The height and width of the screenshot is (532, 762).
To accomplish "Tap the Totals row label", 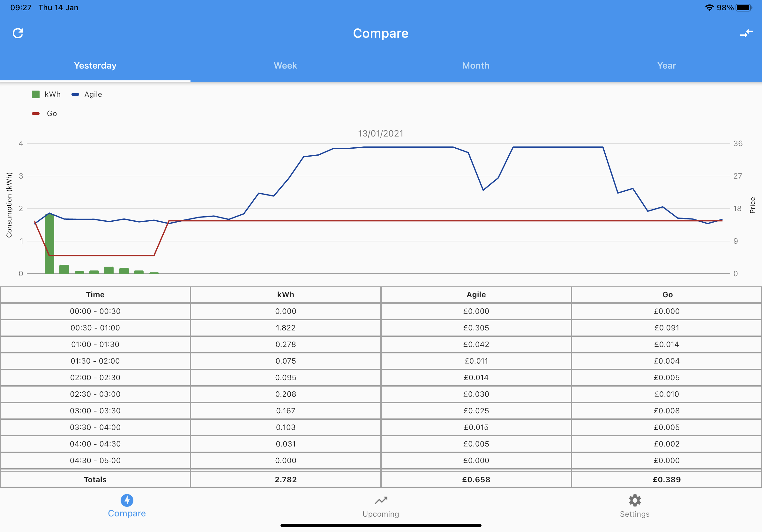I will click(x=95, y=479).
